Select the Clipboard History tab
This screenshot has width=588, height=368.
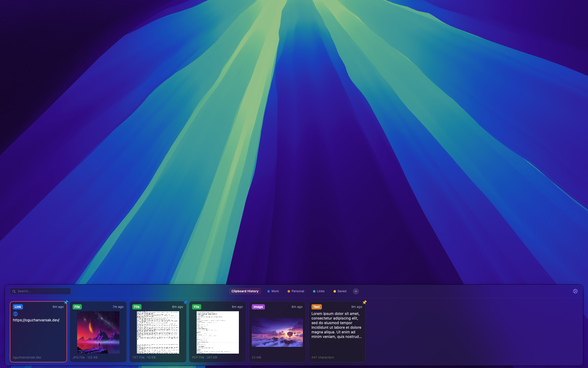pos(245,291)
